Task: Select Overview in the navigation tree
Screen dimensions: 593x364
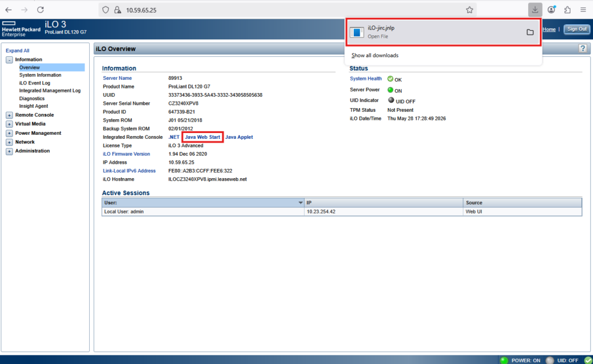Action: pyautogui.click(x=30, y=67)
